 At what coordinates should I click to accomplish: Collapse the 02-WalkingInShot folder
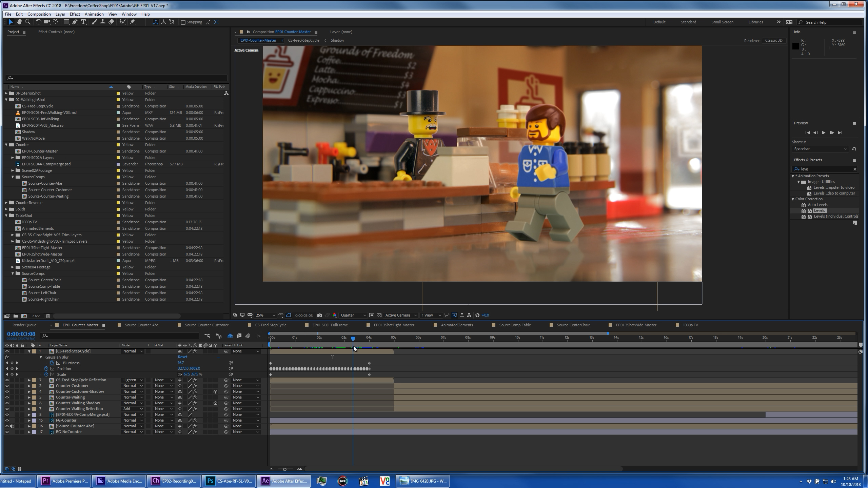tap(6, 100)
